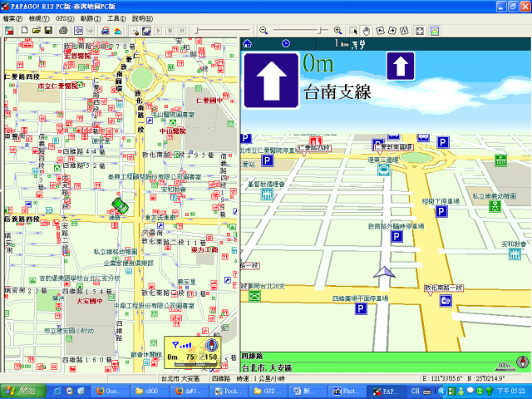Click the third map rotation icon

404,31
